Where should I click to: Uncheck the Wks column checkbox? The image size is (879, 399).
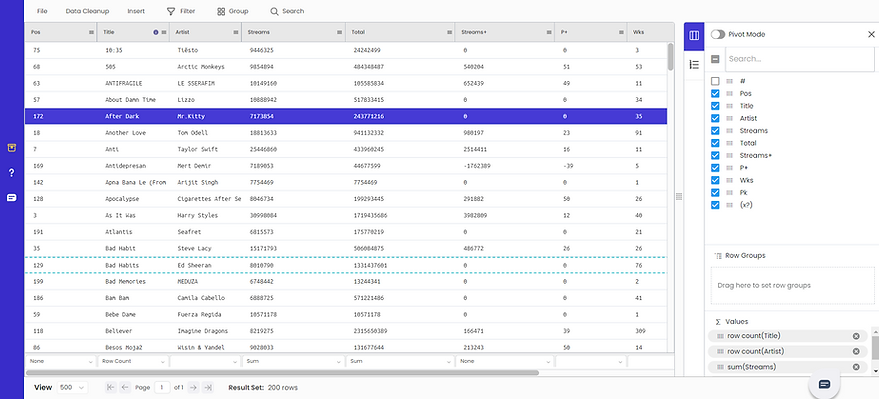[x=715, y=180]
